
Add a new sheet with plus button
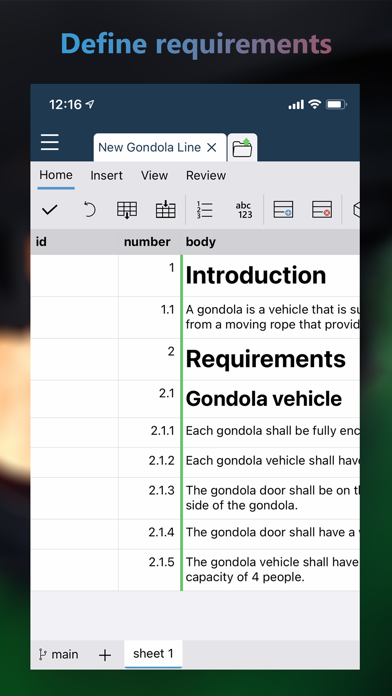coord(105,655)
